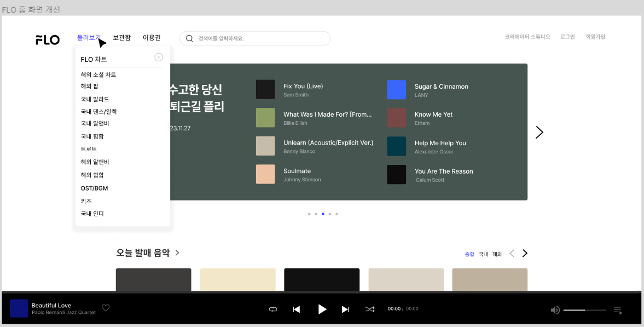Skip to the next track
Screen dimensions: 644x327
click(345, 309)
